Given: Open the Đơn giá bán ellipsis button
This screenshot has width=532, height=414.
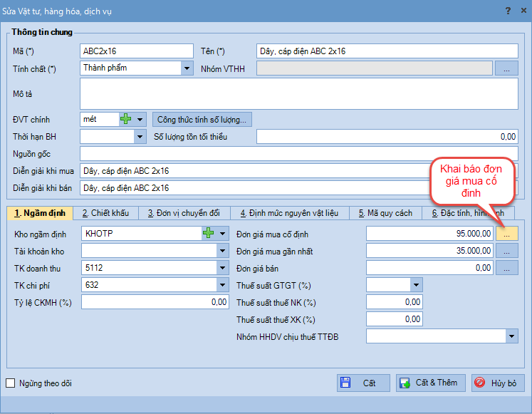Looking at the screenshot, I should click(506, 268).
